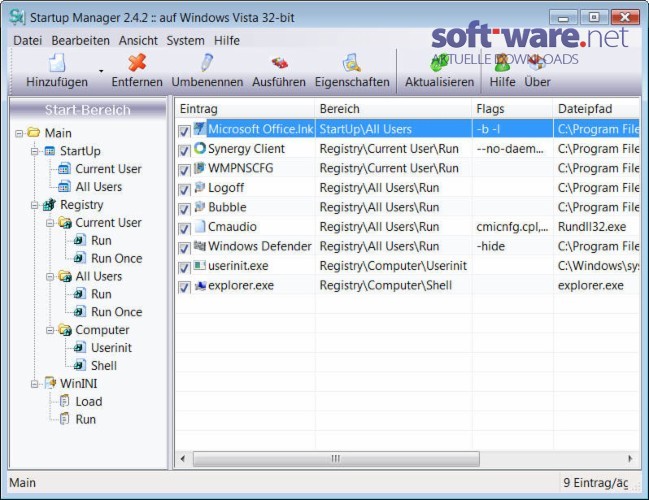
Task: Click the Registry Current User folder icon
Action: pyautogui.click(x=65, y=223)
